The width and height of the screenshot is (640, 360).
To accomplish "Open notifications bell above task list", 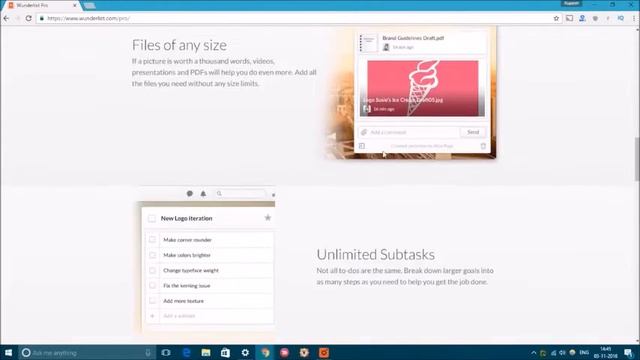I will coord(203,193).
